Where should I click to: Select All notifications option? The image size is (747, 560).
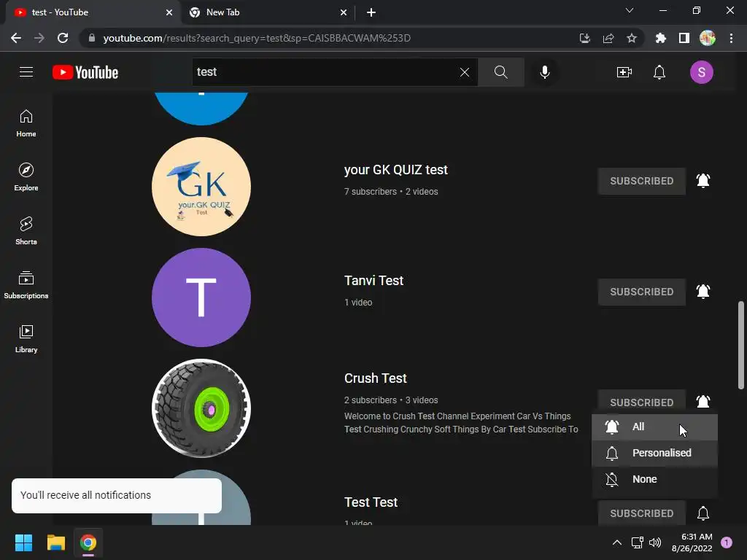click(654, 427)
